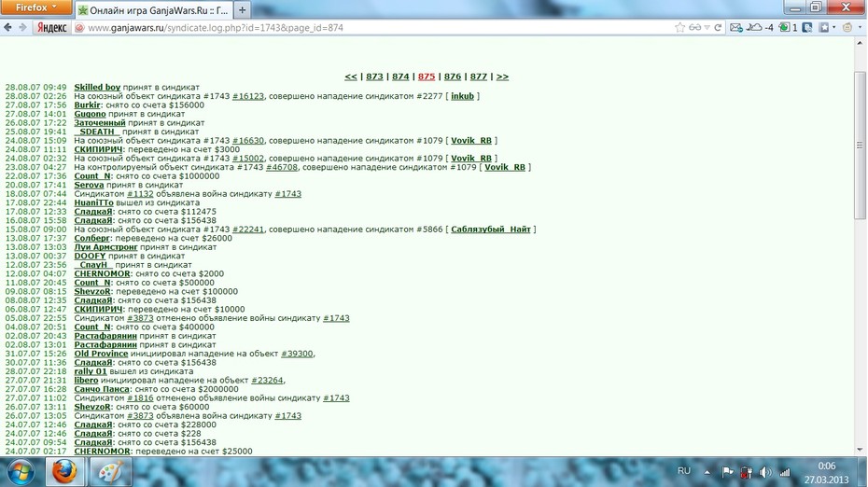Screen dimensions: 868x487
Task: Switch the RU language indicator
Action: (x=684, y=471)
